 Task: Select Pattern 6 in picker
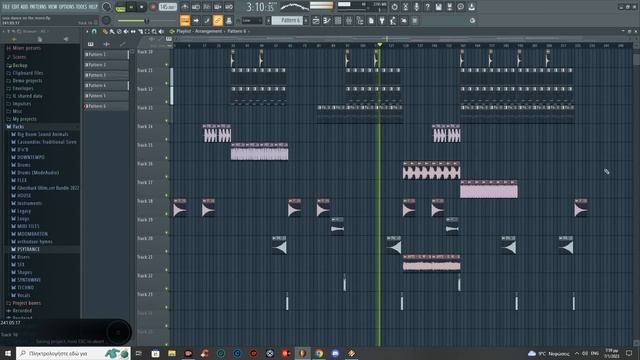click(x=106, y=106)
